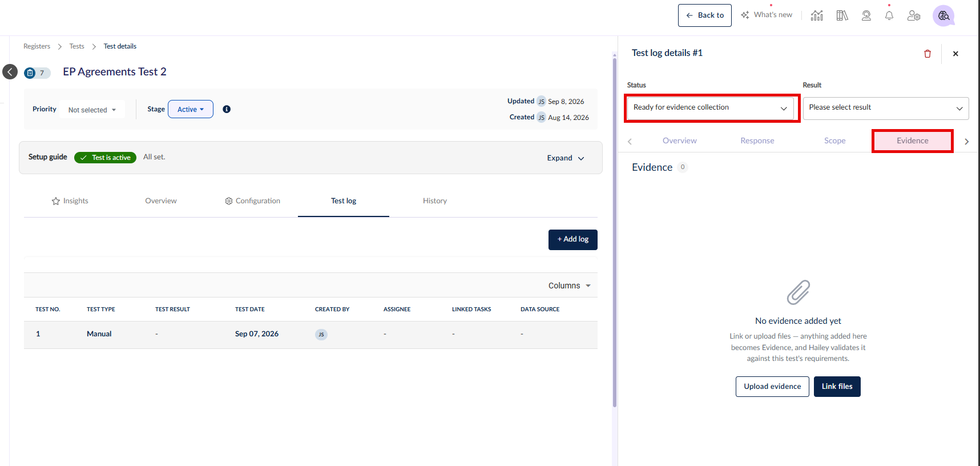Open the Priority Not selected dropdown
Viewport: 980px width, 466px height.
click(x=92, y=110)
